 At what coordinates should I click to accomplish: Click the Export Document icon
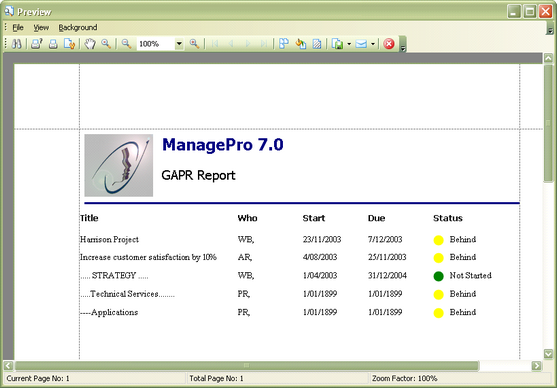(x=337, y=44)
